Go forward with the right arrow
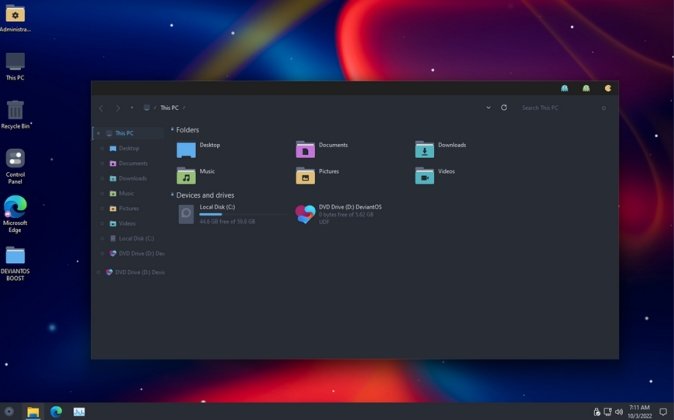Image resolution: width=674 pixels, height=420 pixels. tap(118, 108)
